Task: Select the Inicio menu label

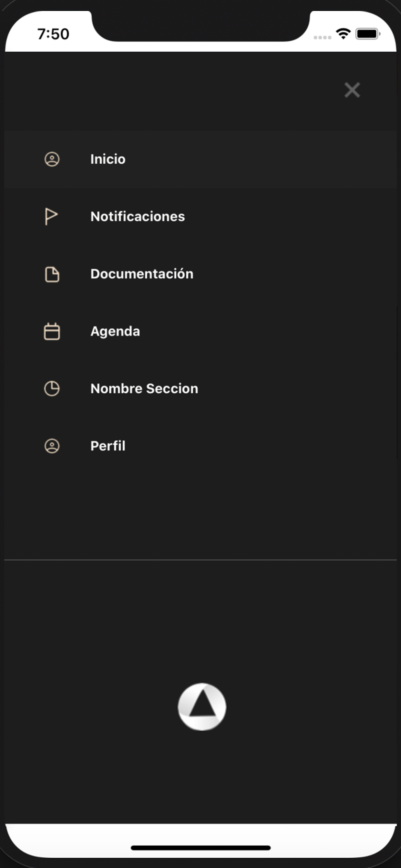Action: [108, 159]
